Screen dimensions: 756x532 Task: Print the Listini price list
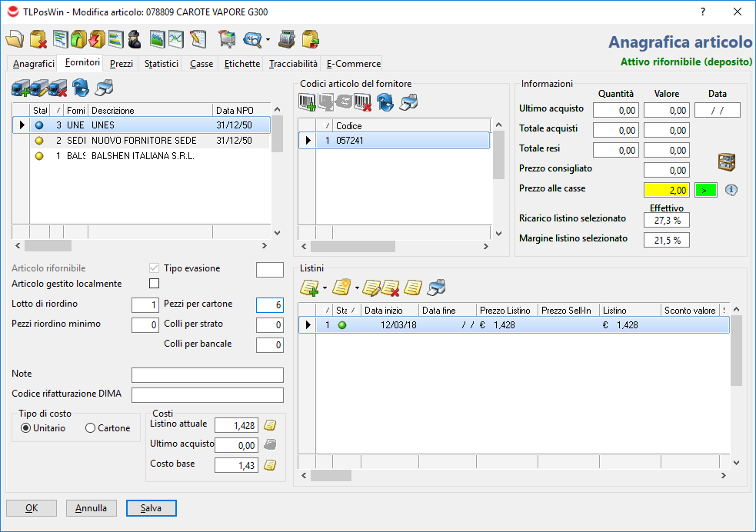click(x=436, y=288)
